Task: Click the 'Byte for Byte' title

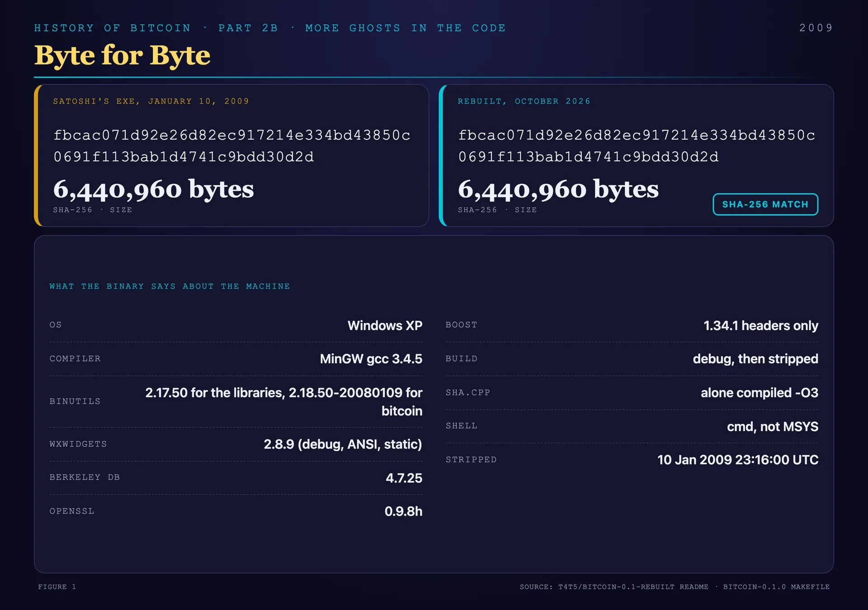Action: [x=123, y=55]
